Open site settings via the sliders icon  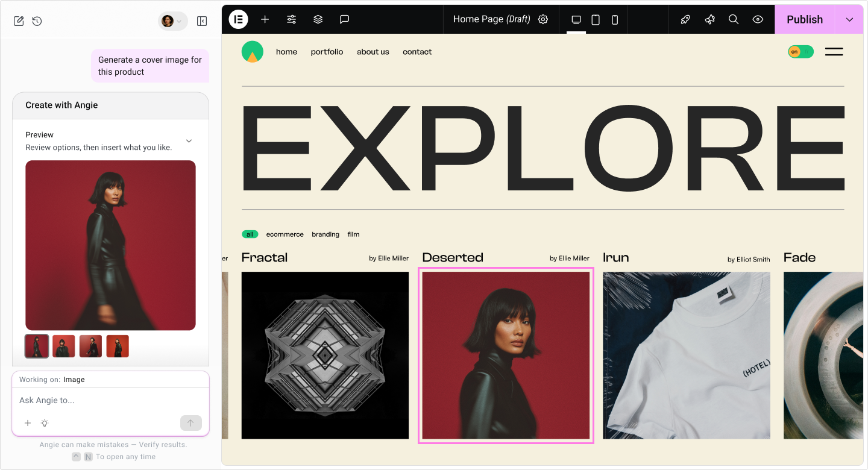[291, 19]
